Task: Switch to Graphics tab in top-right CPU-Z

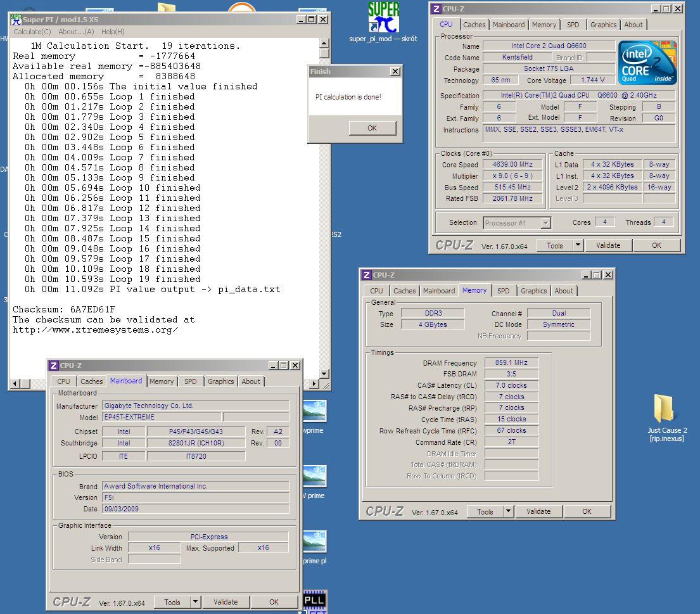Action: [x=603, y=25]
